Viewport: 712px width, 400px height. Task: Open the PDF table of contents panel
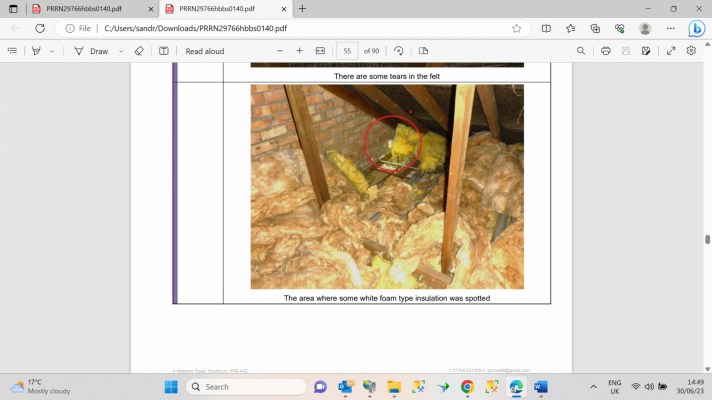[x=10, y=51]
